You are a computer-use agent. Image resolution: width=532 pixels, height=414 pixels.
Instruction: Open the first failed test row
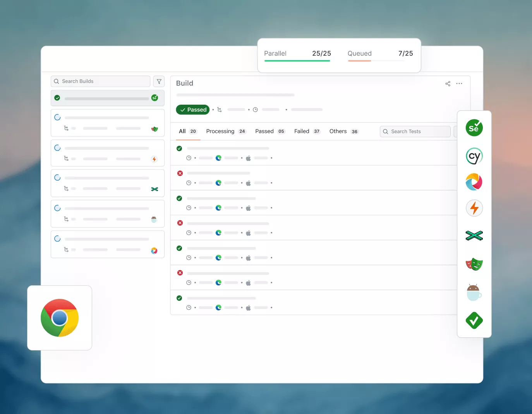pos(314,178)
